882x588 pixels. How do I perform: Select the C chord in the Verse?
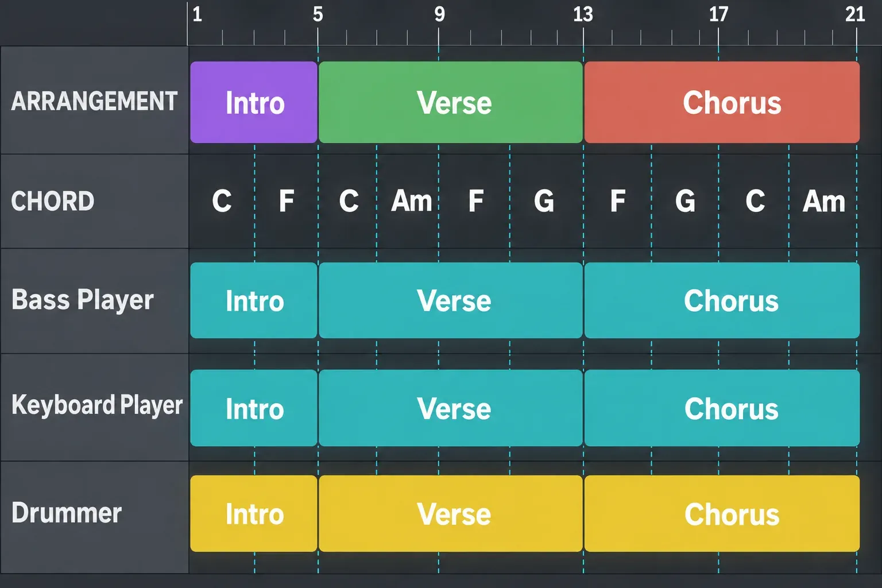click(349, 201)
